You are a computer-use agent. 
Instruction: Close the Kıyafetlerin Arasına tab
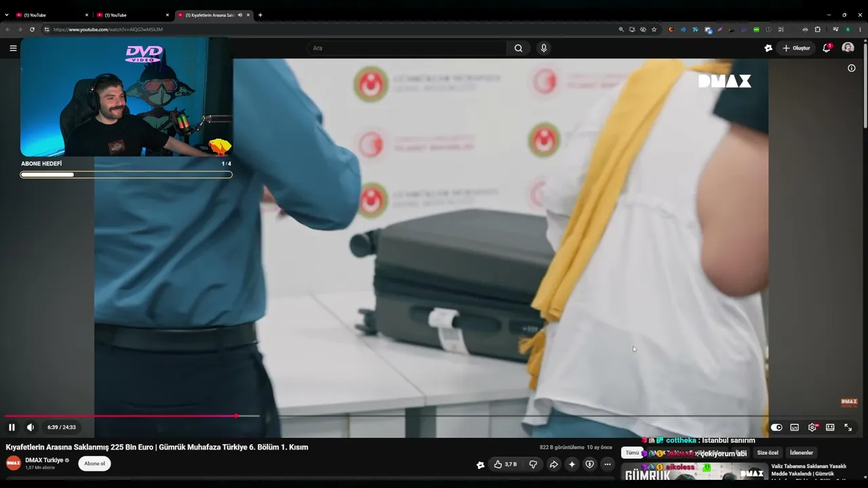248,15
